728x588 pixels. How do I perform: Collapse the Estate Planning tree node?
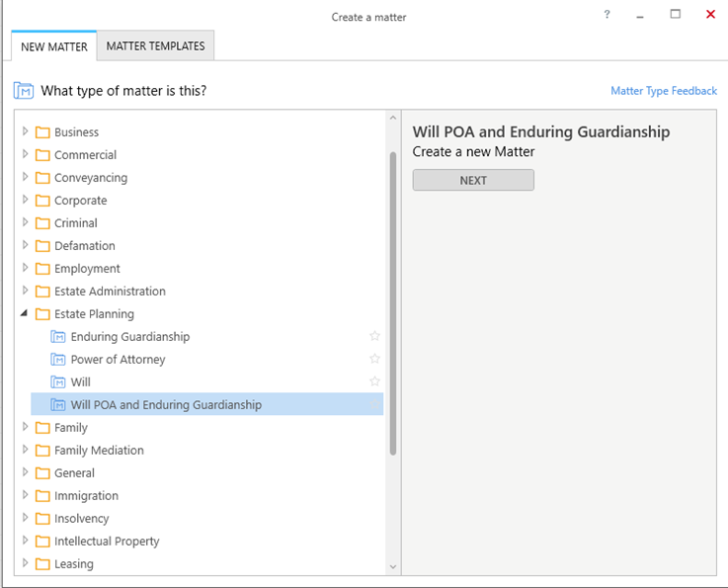coord(25,313)
